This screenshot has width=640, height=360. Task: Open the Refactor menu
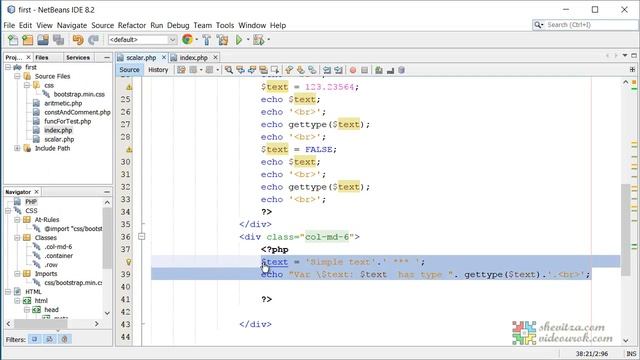[x=132, y=25]
